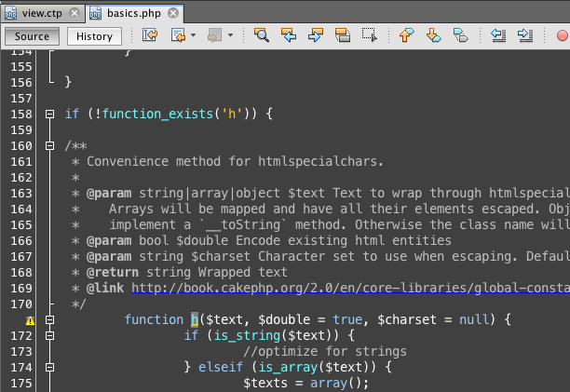Collapse function h fold at line 171
The height and width of the screenshot is (392, 570).
(x=49, y=319)
